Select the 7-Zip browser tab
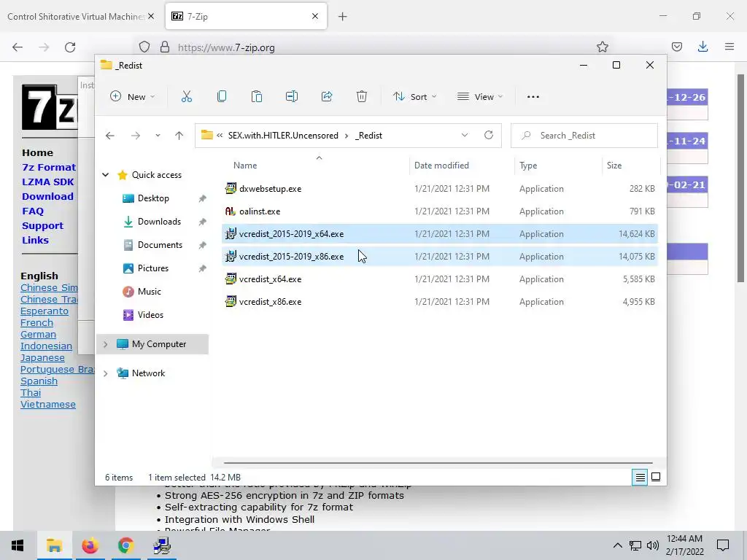The width and height of the screenshot is (747, 560). tap(246, 16)
